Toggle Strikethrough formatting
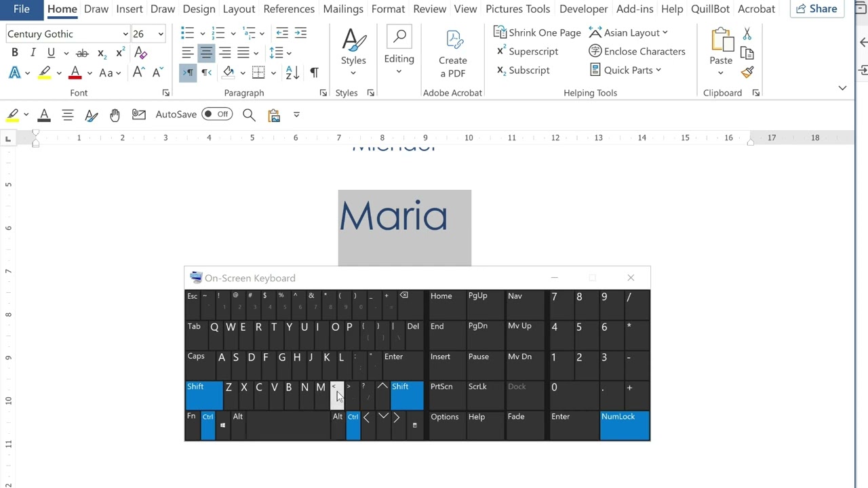This screenshot has width=868, height=488. [x=82, y=53]
